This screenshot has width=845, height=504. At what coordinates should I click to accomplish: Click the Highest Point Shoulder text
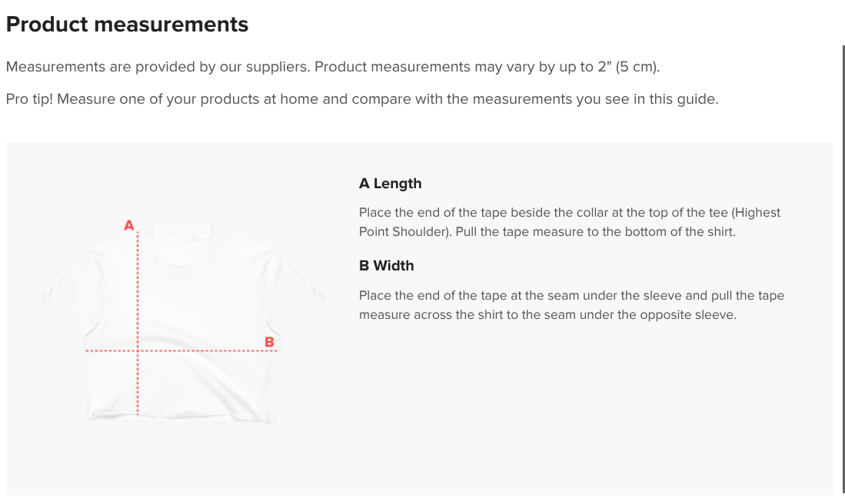point(570,222)
